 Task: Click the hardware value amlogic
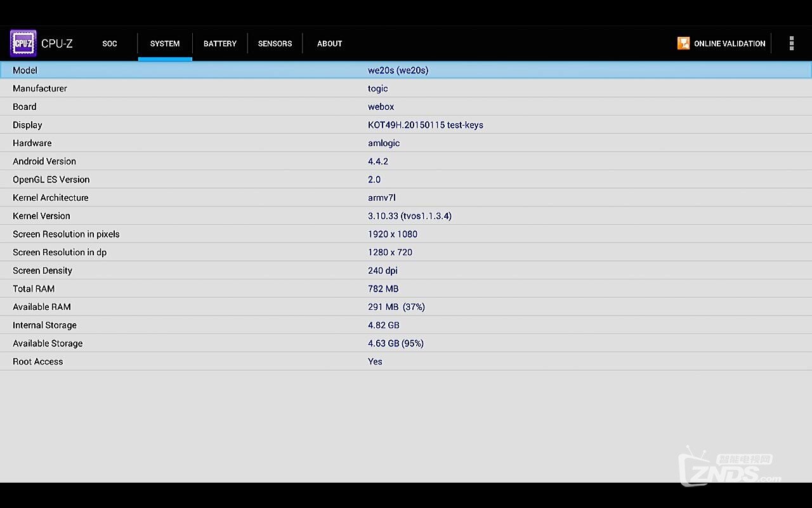pyautogui.click(x=384, y=144)
